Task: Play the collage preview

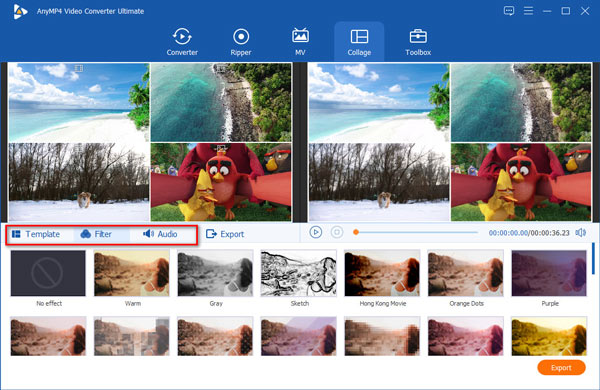Action: coord(315,232)
